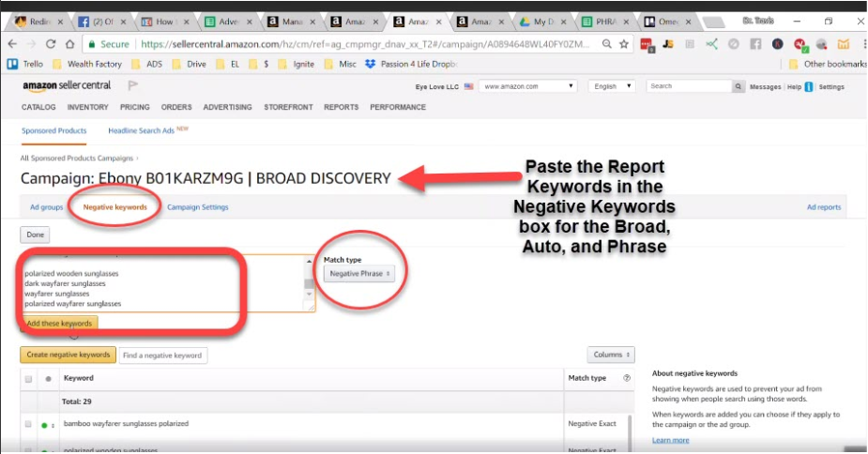
Task: Open the EL bookmark folder
Action: (228, 64)
